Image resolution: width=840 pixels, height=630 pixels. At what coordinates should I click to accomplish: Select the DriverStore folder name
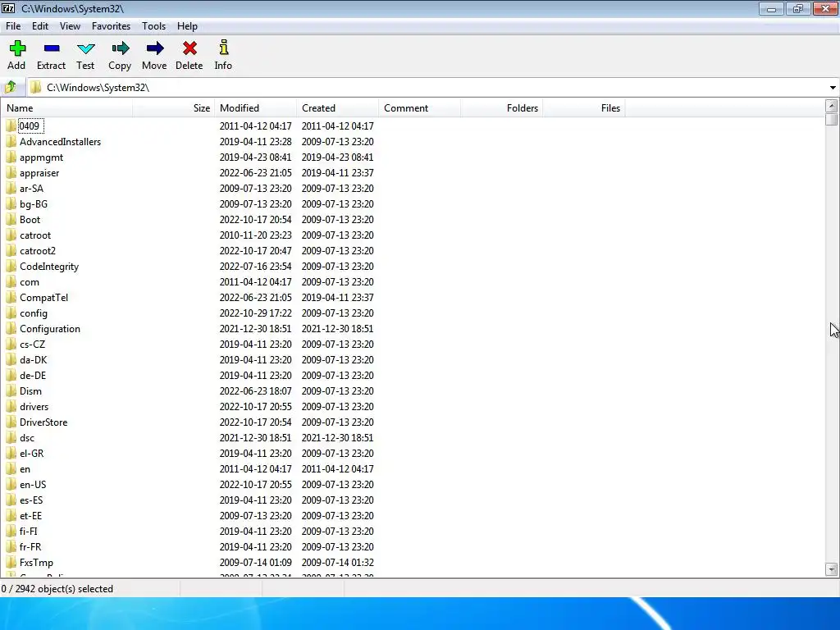[x=43, y=422]
